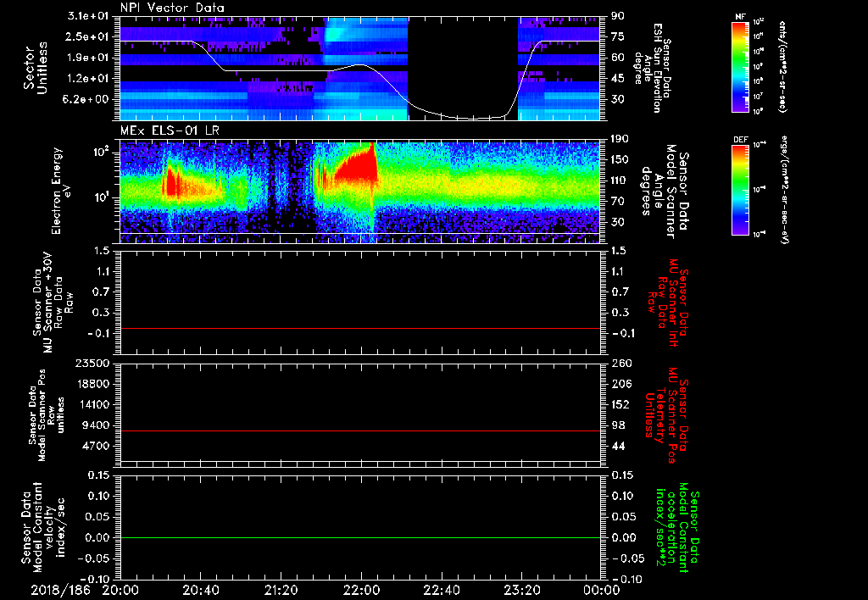Select the "cnts/(cm**2-sr-sec)" units label
The width and height of the screenshot is (868, 600).
[x=782, y=66]
